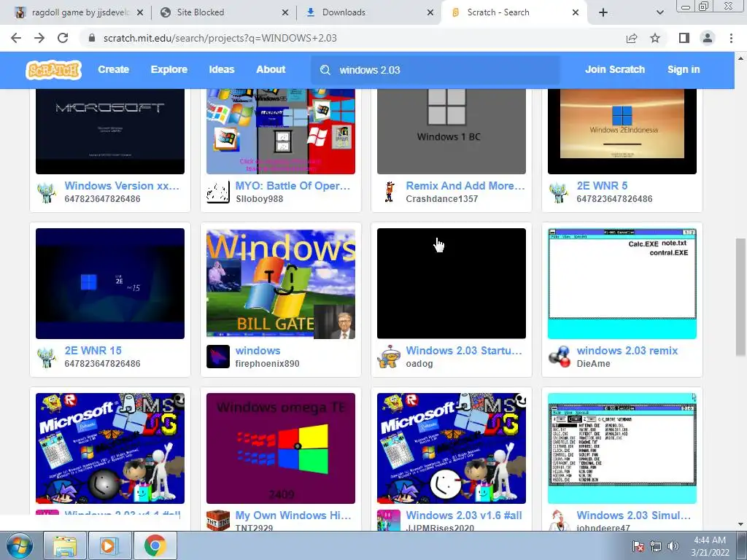Open the Ideas menu item
The width and height of the screenshot is (747, 560).
pos(222,69)
